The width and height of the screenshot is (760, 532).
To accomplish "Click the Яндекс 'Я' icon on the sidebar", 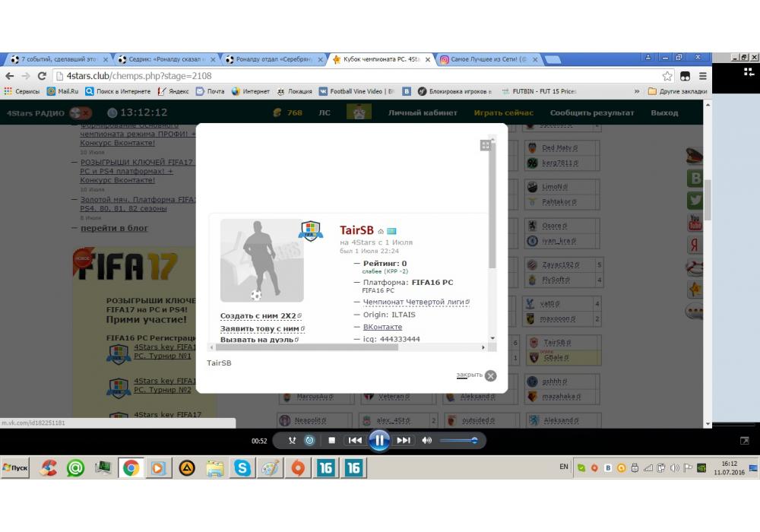I will [695, 245].
